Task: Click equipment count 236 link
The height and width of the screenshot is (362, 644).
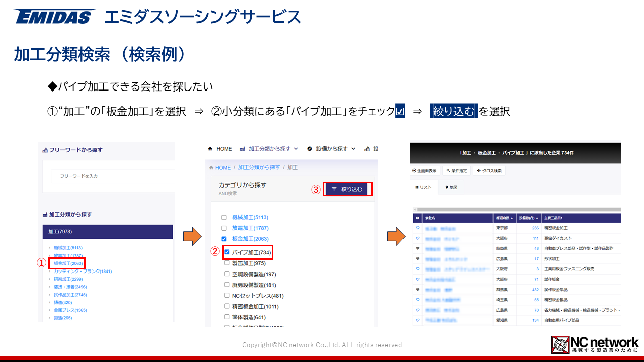Action: click(x=535, y=228)
